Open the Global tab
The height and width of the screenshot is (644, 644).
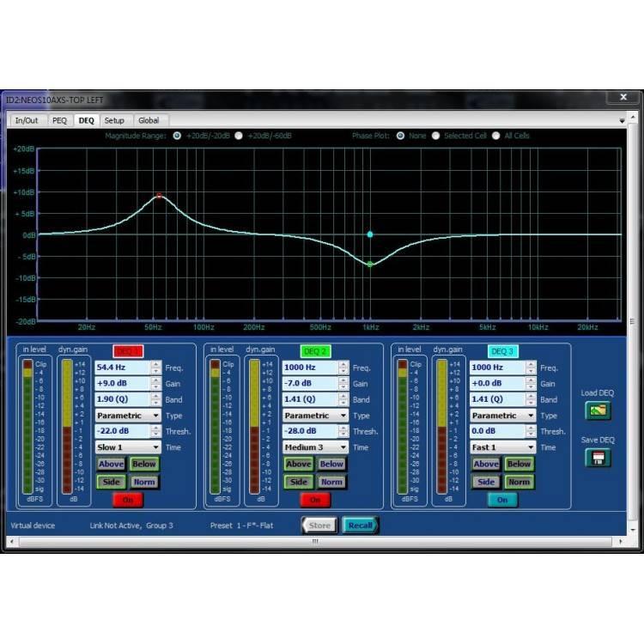click(x=149, y=121)
